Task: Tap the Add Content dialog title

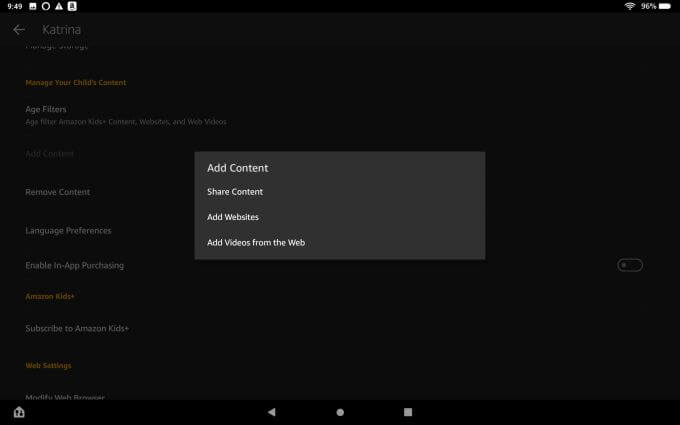Action: (238, 168)
